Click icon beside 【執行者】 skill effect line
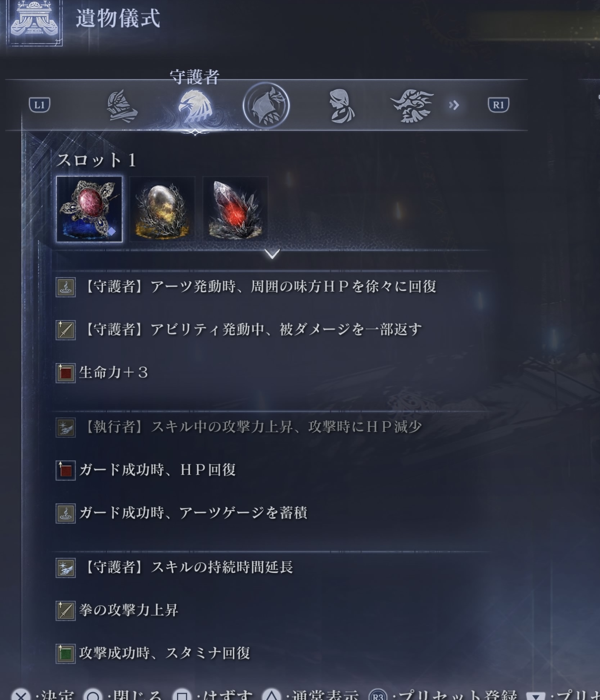The height and width of the screenshot is (700, 600). click(66, 427)
